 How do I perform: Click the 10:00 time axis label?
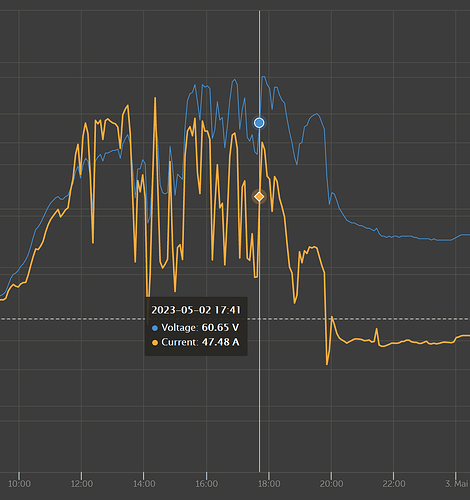(x=19, y=484)
